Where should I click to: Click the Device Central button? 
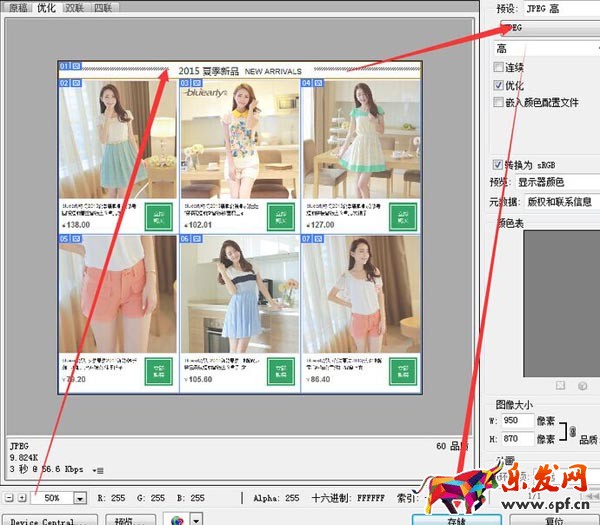pos(48,520)
